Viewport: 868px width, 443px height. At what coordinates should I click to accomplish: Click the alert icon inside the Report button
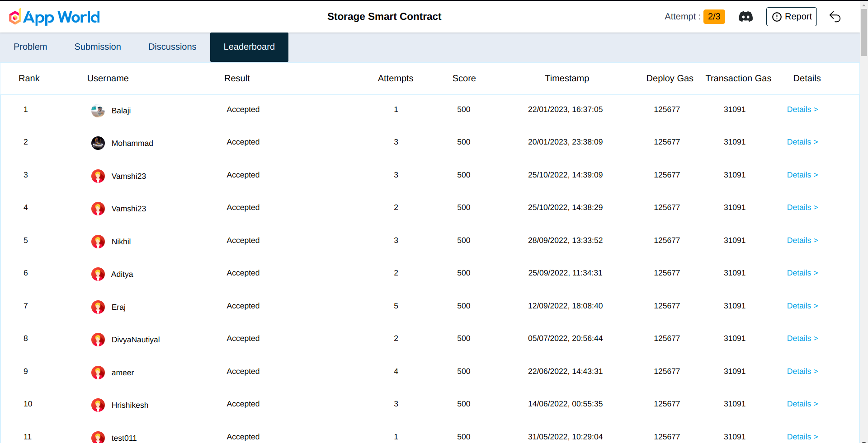click(777, 17)
